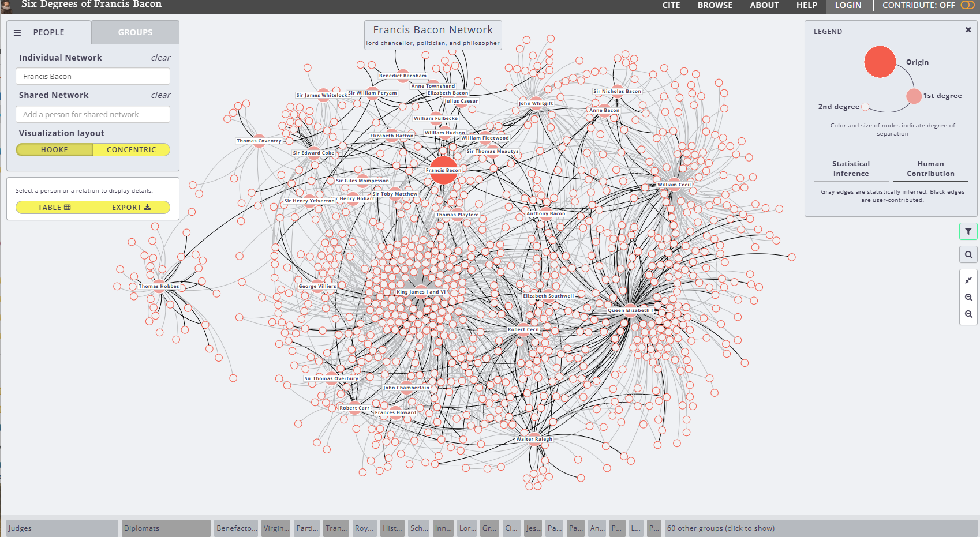Select the Roy... group chip

pos(364,528)
